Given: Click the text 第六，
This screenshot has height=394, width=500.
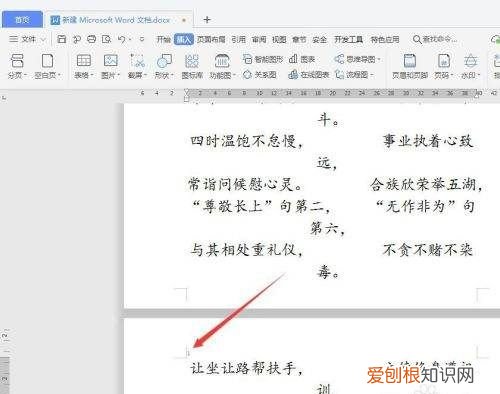Looking at the screenshot, I should [x=328, y=229].
